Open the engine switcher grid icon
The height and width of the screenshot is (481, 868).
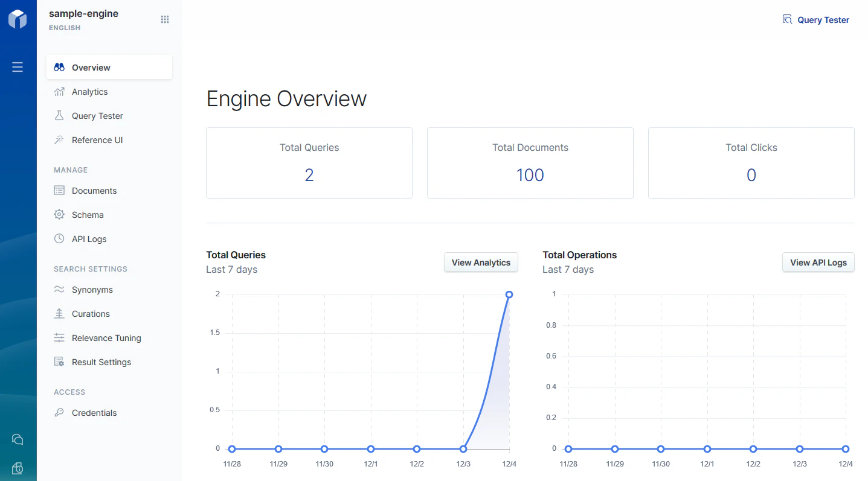pyautogui.click(x=165, y=19)
